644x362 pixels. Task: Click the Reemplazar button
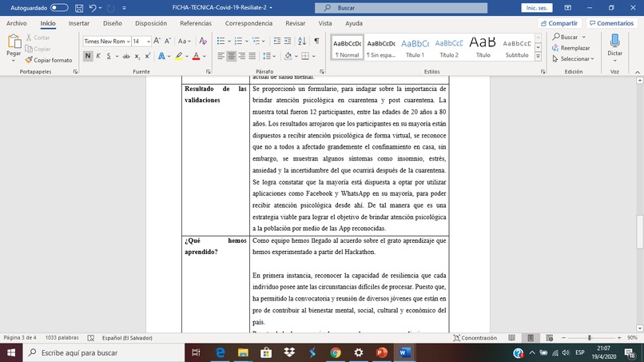click(x=571, y=48)
